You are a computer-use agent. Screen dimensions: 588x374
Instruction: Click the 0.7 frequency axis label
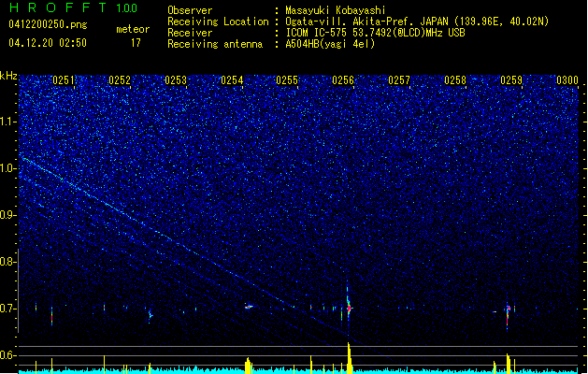click(7, 309)
